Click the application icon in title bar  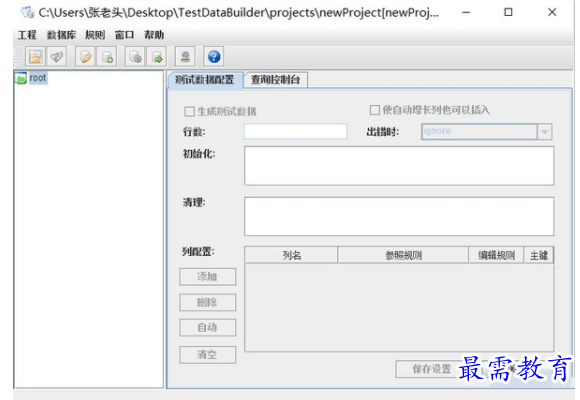[x=27, y=13]
